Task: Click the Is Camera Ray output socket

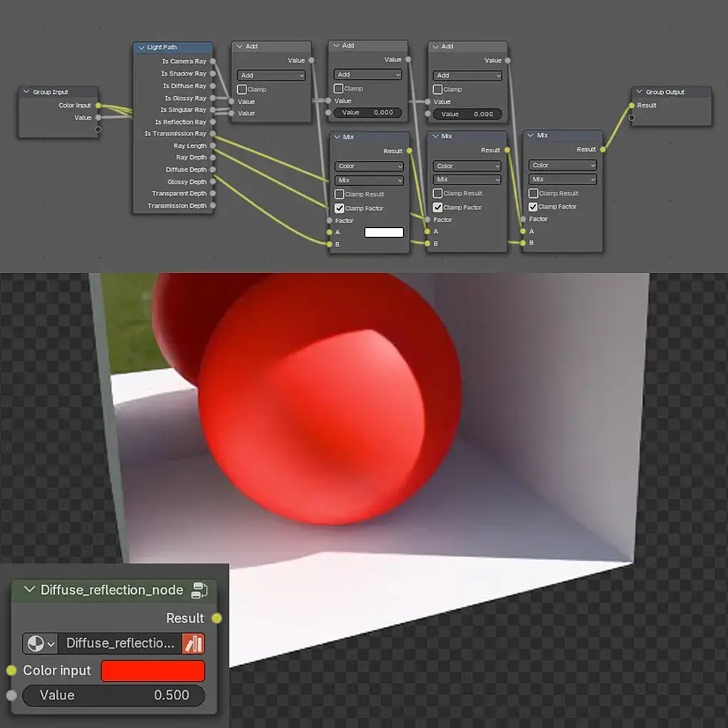Action: point(213,61)
